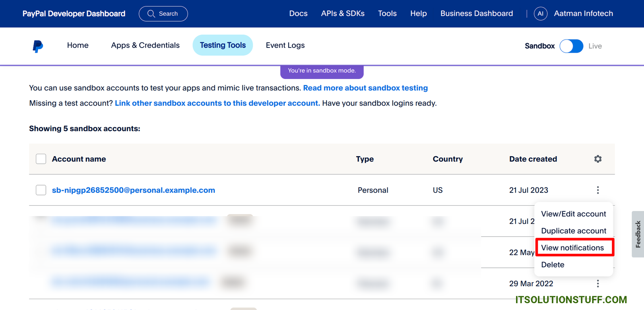This screenshot has height=310, width=644.
Task: Open three-dot menu for 21 Jul 2023 account
Action: [x=598, y=190]
